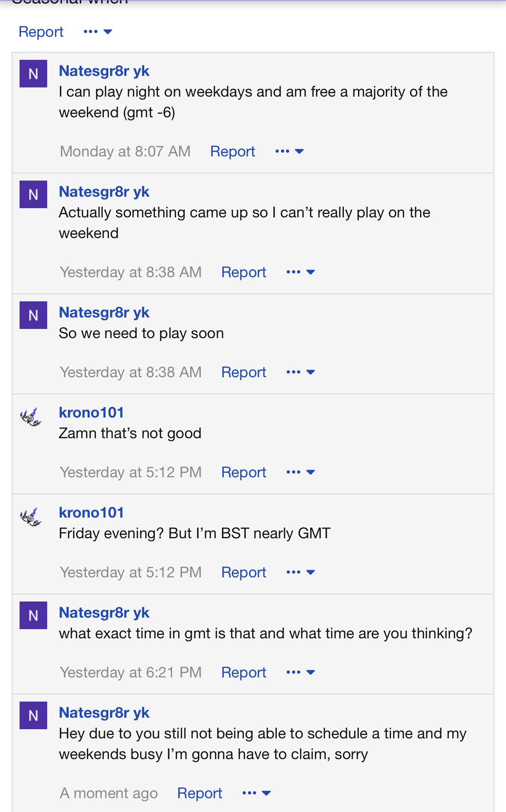The width and height of the screenshot is (506, 812).
Task: Open options dropdown on Monday 8:07 AM comment
Action: coord(289,151)
